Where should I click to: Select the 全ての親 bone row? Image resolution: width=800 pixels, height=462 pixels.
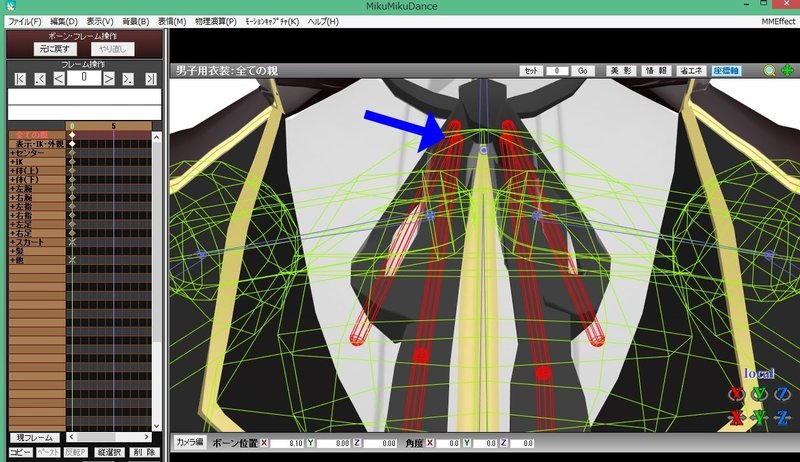click(37, 135)
